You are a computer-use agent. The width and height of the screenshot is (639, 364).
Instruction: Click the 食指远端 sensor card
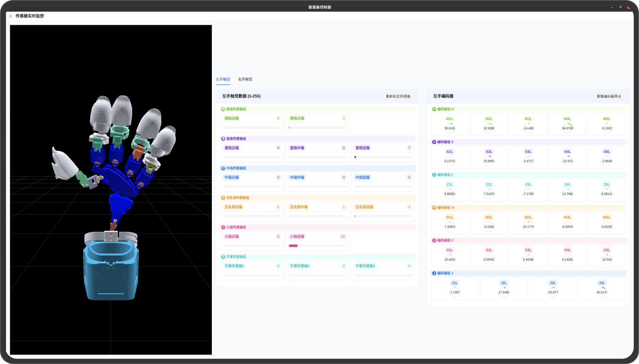382,152
